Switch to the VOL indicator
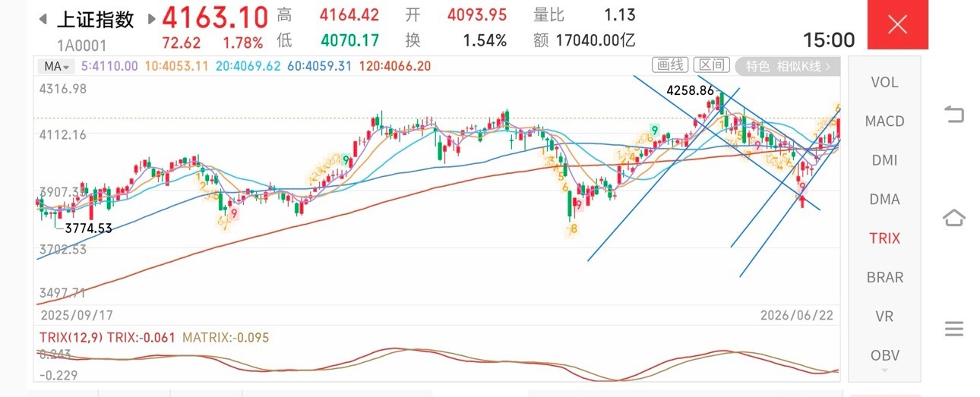The image size is (980, 397). pyautogui.click(x=884, y=82)
